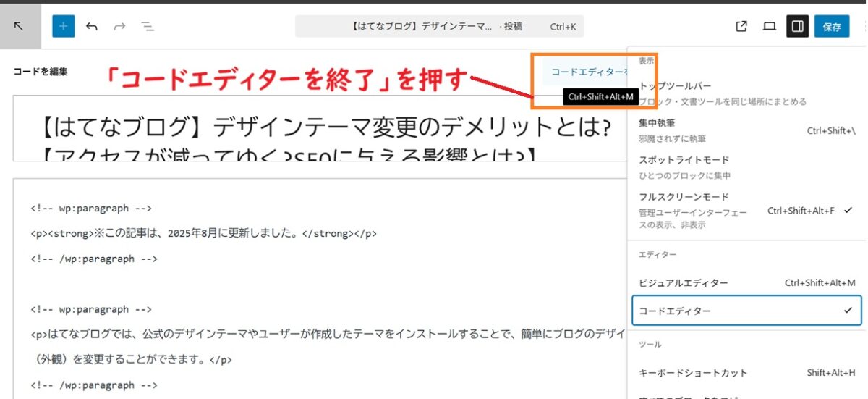The width and height of the screenshot is (868, 399).
Task: Click into the code editor text area
Action: point(320,290)
